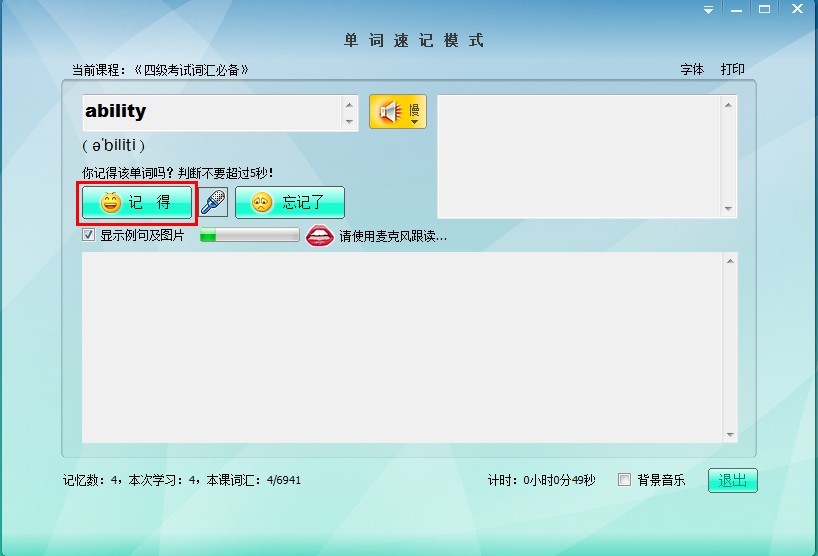Click down arrow of example sentence scrollbar
Screen dimensions: 818x556
click(x=730, y=434)
